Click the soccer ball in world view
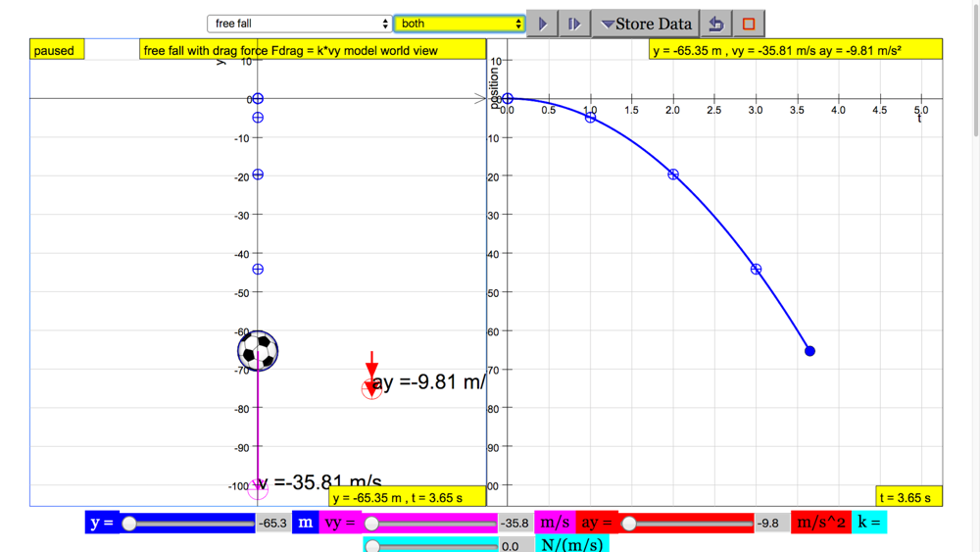 (258, 351)
